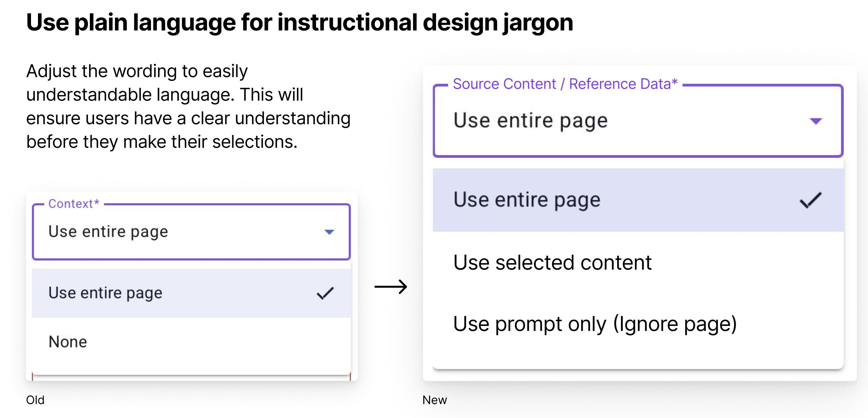Open the Source Content / Reference Data combo box
Viewport: 868px width, 418px height.
tap(619, 121)
